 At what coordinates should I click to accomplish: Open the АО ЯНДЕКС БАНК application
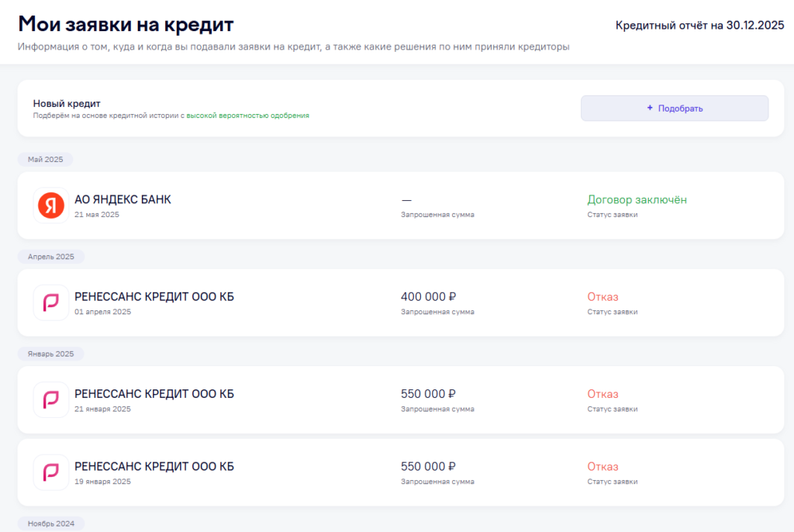tap(401, 206)
